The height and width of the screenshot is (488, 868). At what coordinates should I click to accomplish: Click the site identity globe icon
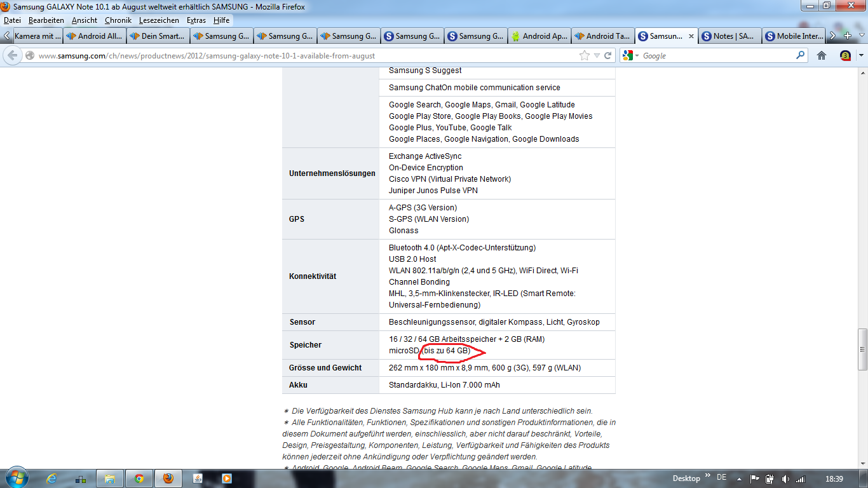coord(30,56)
